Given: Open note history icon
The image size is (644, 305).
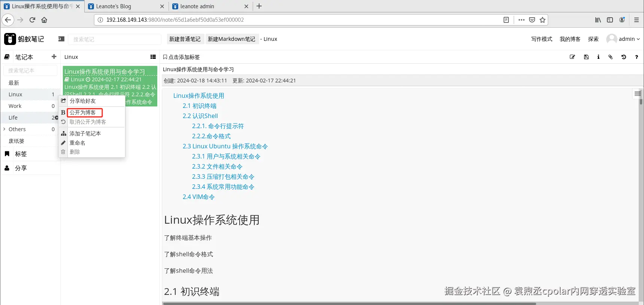Looking at the screenshot, I should [x=624, y=57].
